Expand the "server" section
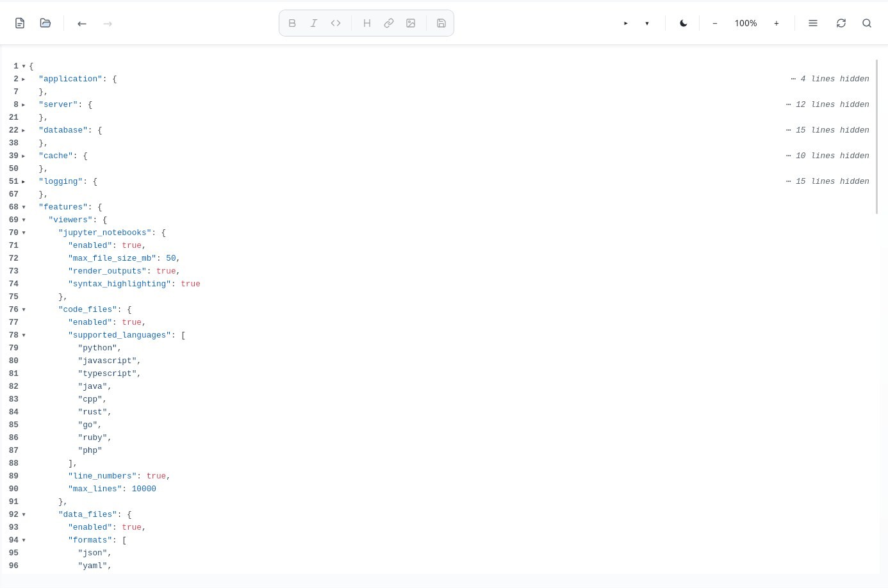 24,104
